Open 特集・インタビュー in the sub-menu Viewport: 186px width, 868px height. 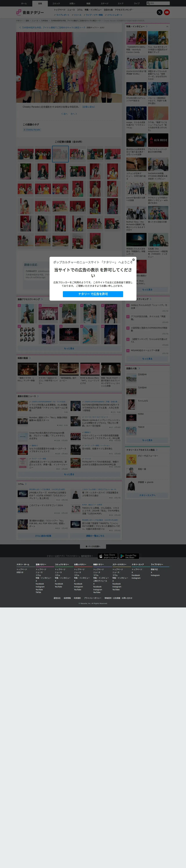pyautogui.click(x=93, y=10)
